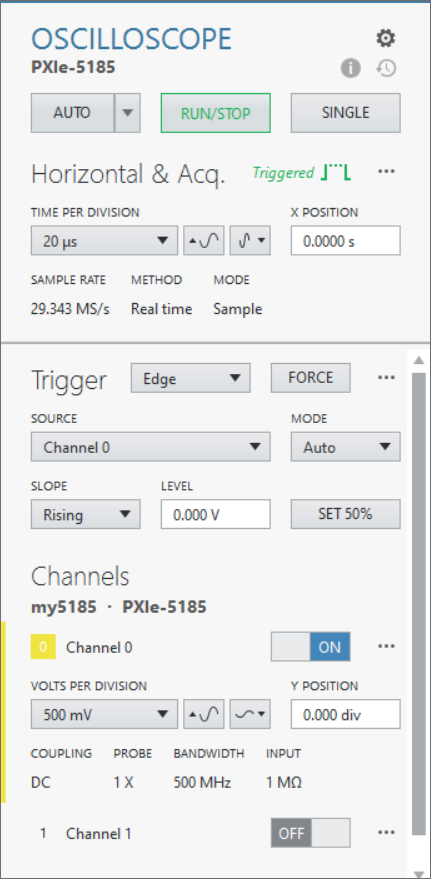Screen dimensions: 431x879
Task: Click the time per division autoscale icon
Action: 204,241
